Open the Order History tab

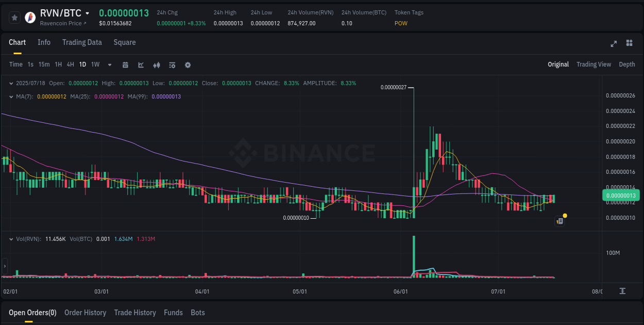[85, 313]
